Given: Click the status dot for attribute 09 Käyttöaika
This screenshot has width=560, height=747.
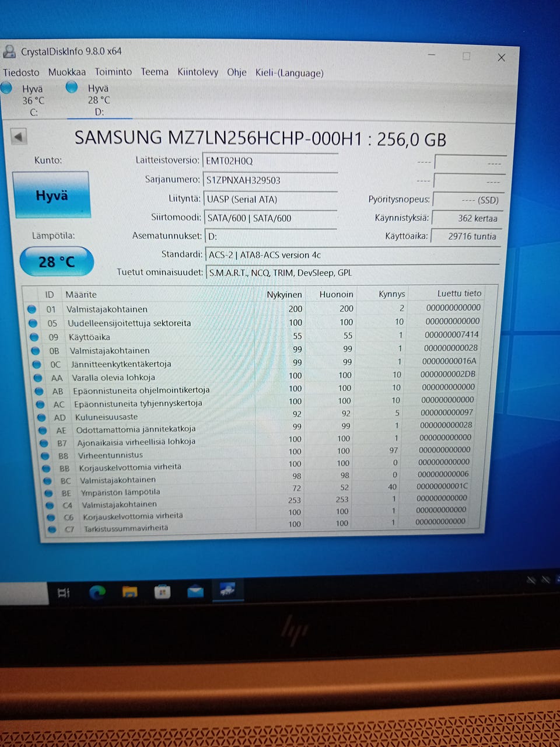Looking at the screenshot, I should (34, 337).
